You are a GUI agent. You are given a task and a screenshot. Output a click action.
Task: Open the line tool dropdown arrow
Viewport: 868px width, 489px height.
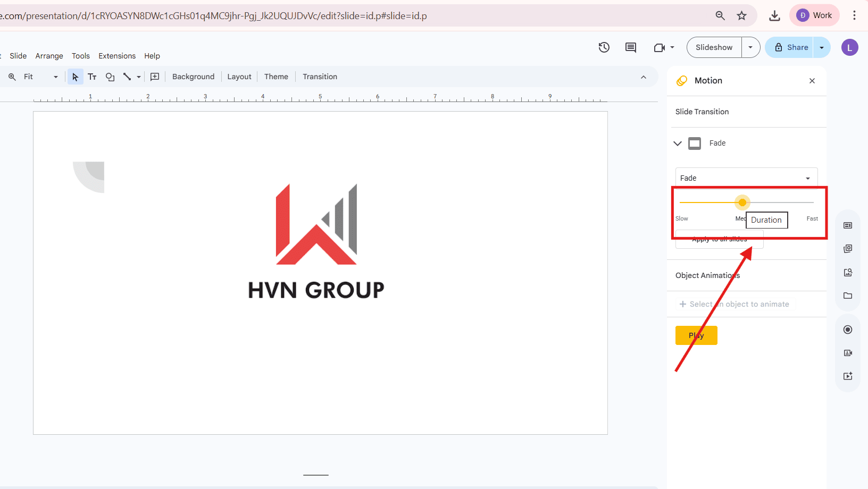pyautogui.click(x=139, y=77)
